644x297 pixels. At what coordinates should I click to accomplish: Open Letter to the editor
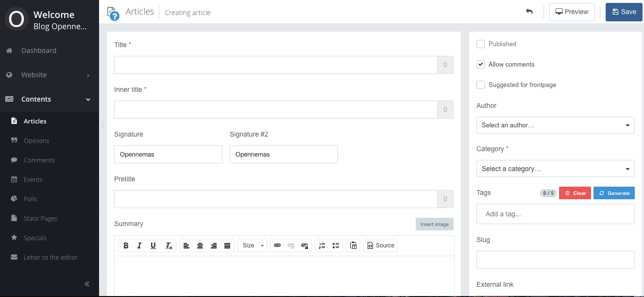tap(51, 257)
